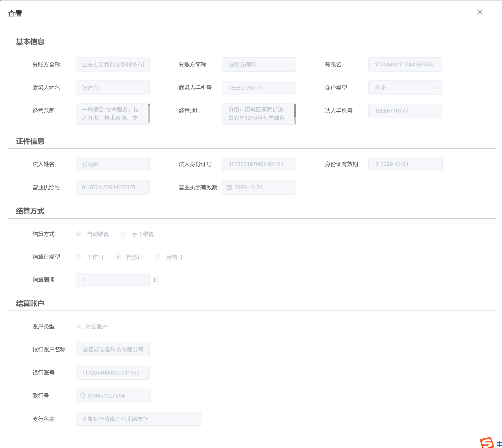Select 对公账户 account type radio

pos(79,327)
